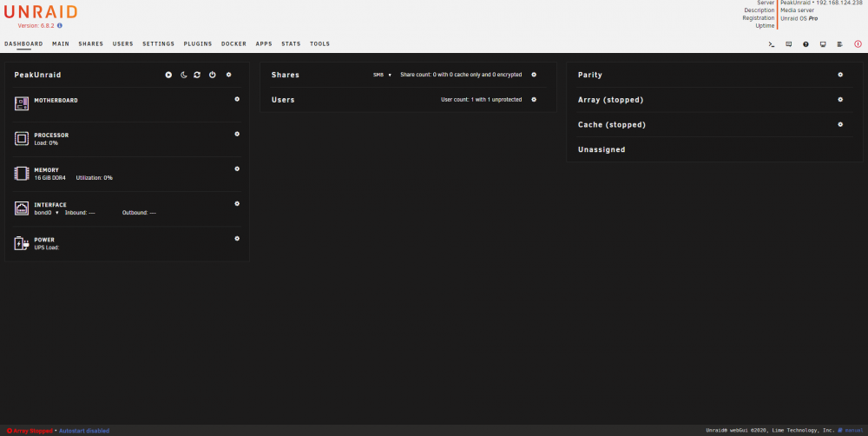Open the Processor settings gear
Image resolution: width=868 pixels, height=436 pixels.
[x=237, y=134]
